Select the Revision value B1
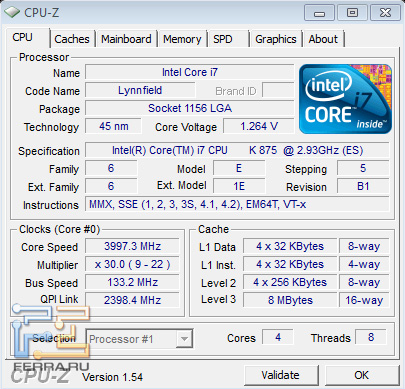Screen dimensions: 405x389 click(x=363, y=186)
